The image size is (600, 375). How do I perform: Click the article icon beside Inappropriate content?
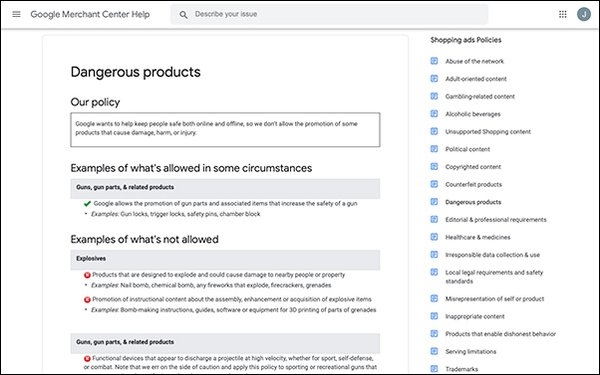point(434,316)
